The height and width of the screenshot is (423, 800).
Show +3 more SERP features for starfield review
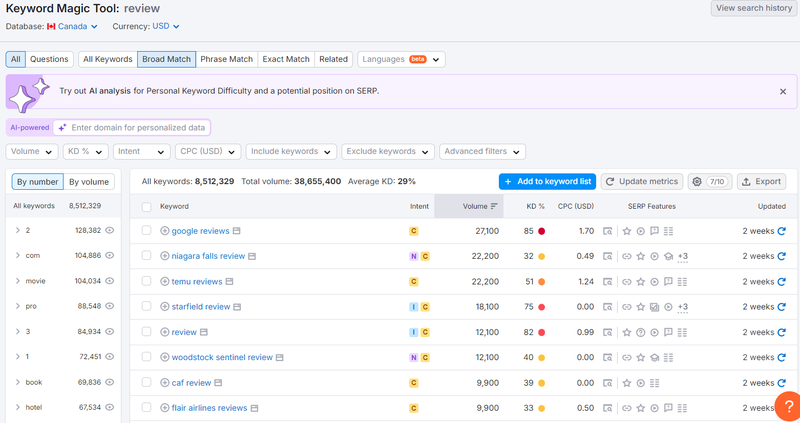(683, 307)
